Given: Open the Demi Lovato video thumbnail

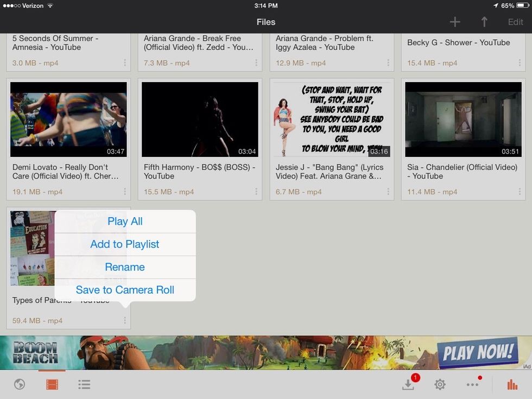Looking at the screenshot, I should point(68,119).
